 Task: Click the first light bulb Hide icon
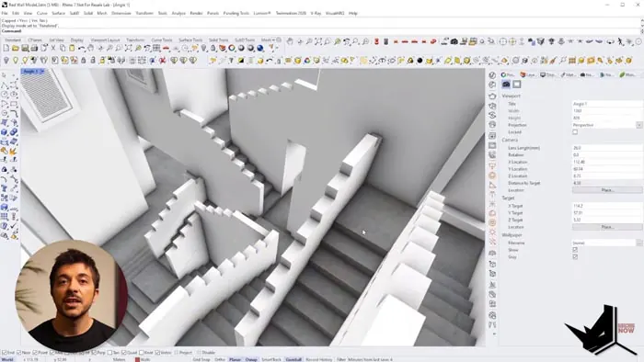click(x=6, y=61)
